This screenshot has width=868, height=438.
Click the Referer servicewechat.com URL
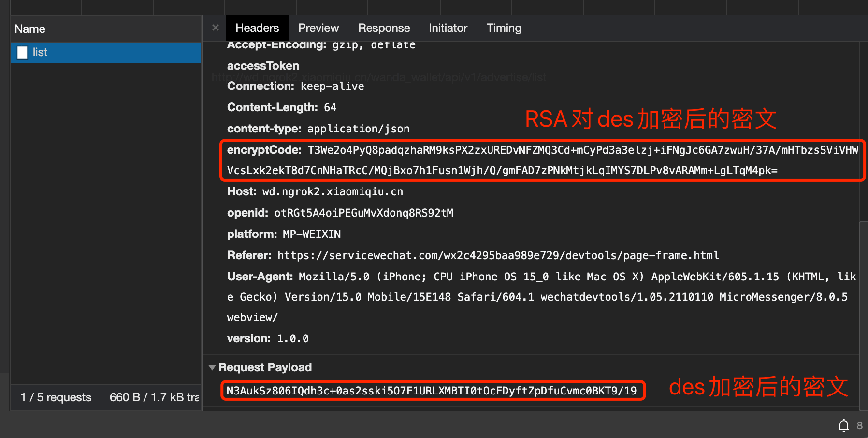(497, 255)
